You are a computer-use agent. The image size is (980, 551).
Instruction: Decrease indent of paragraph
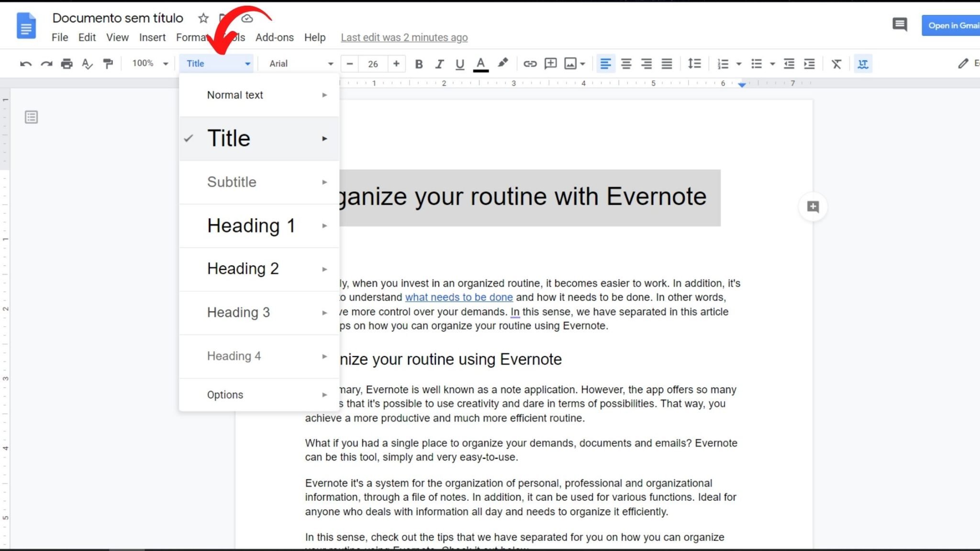789,64
